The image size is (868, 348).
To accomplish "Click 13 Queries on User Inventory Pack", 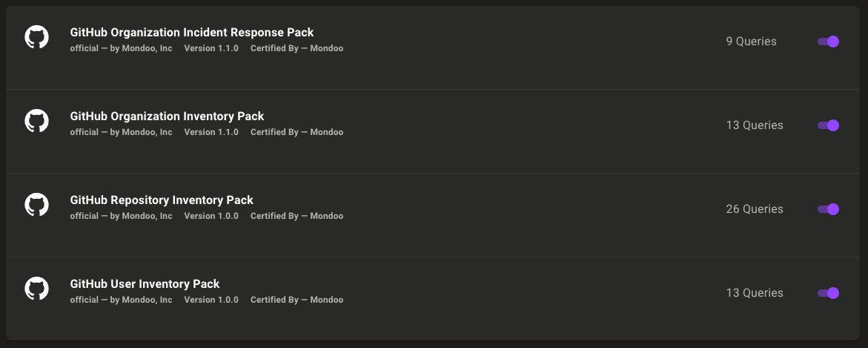I will pos(755,292).
